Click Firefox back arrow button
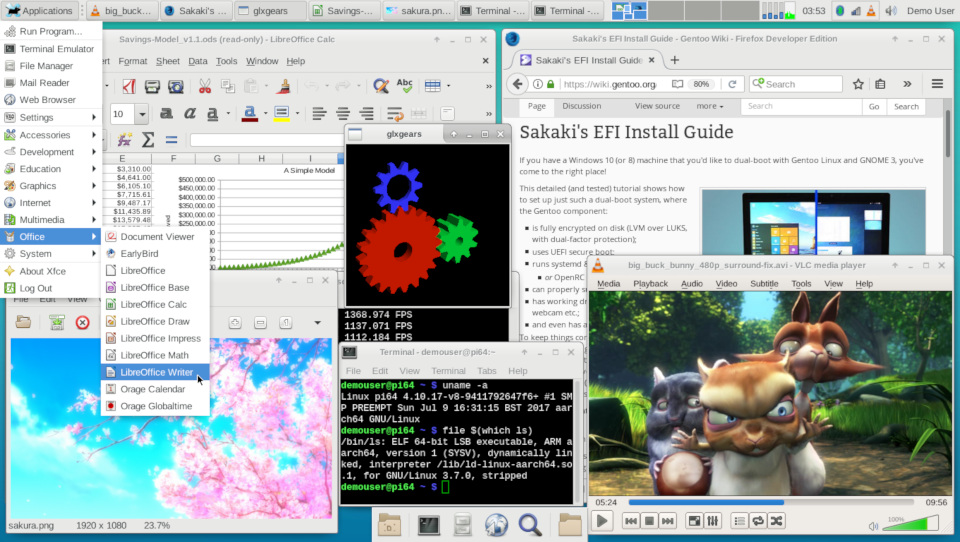This screenshot has height=542, width=960. 517,84
